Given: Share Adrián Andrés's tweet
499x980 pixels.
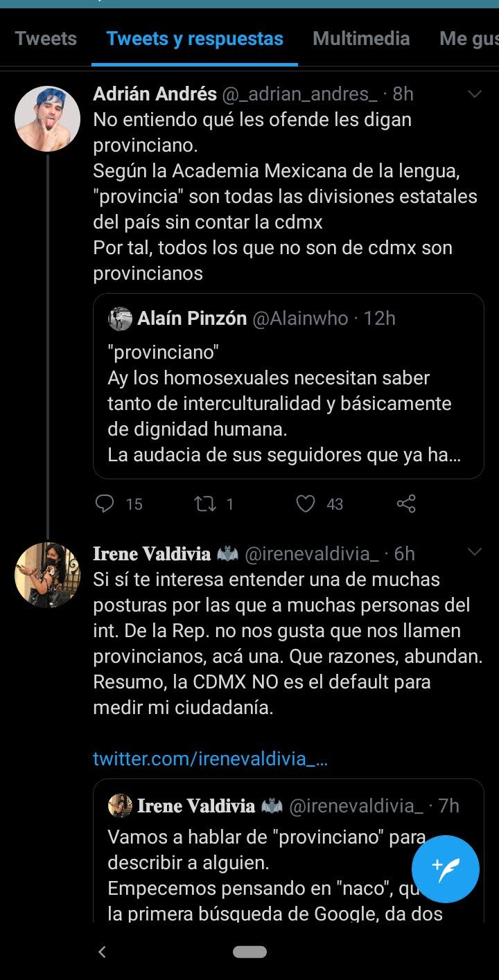Looking at the screenshot, I should 406,504.
